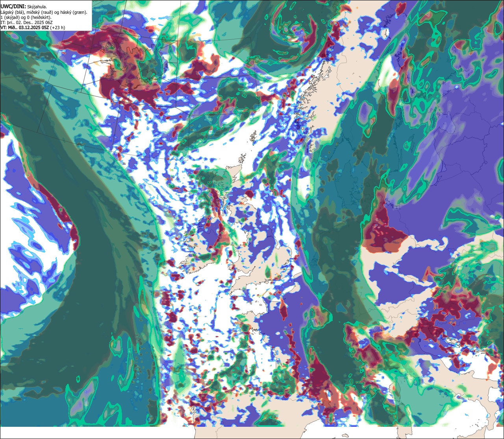Click the '1 (skýjað) og 0 (heiðskírt).' line
The height and width of the screenshot is (439, 504).
coord(26,17)
